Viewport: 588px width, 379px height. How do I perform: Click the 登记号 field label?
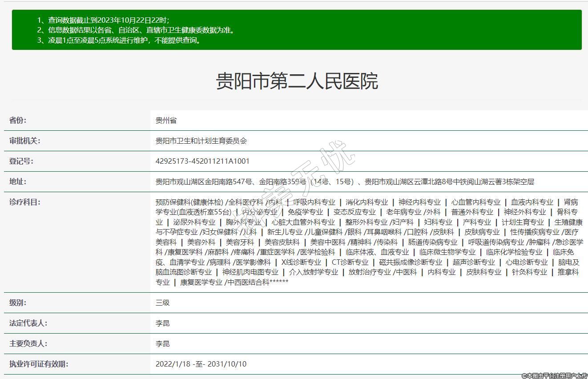pos(21,161)
